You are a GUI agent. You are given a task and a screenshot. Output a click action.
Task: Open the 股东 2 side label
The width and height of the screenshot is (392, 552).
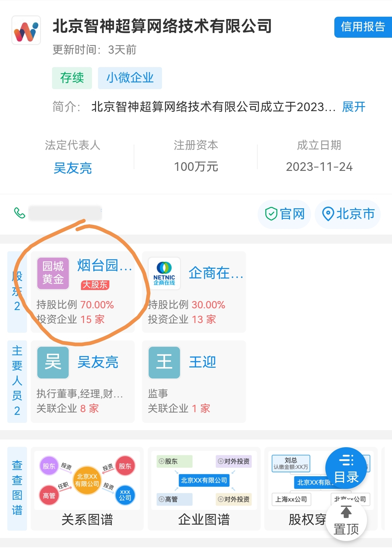17,292
